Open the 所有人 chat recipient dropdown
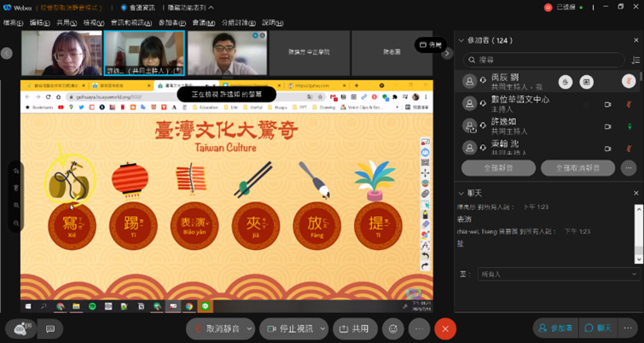The image size is (644, 343). click(x=559, y=274)
